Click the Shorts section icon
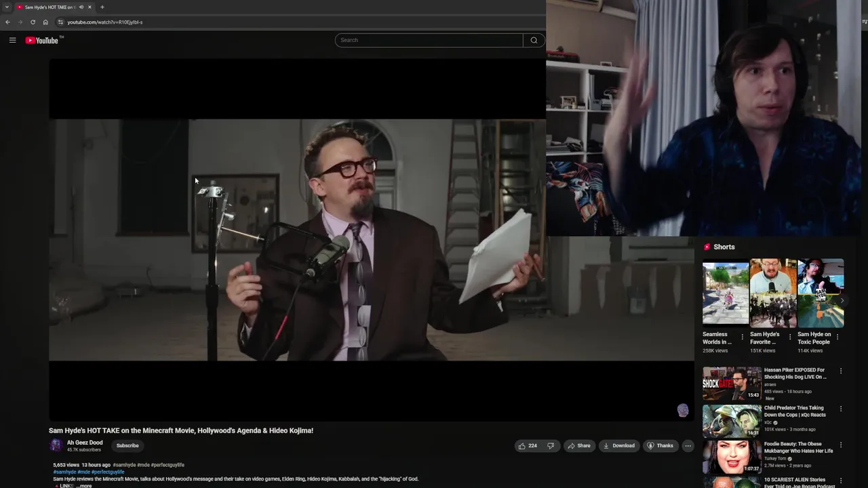Screen dimensions: 868x488 707,247
